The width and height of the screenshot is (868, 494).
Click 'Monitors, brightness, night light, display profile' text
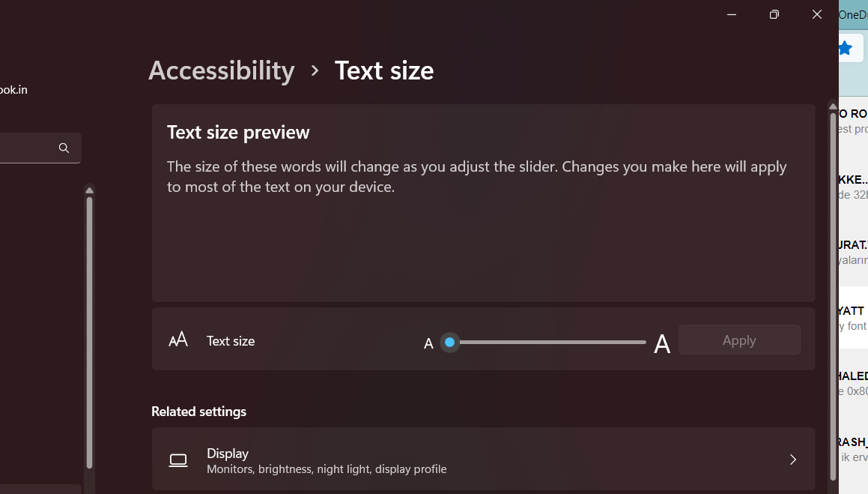coord(327,469)
